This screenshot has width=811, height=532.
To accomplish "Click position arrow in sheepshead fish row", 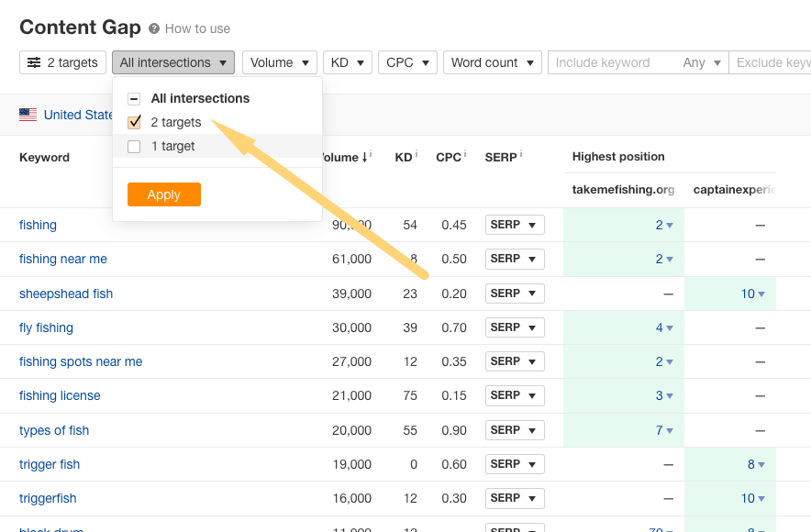I will pyautogui.click(x=761, y=294).
